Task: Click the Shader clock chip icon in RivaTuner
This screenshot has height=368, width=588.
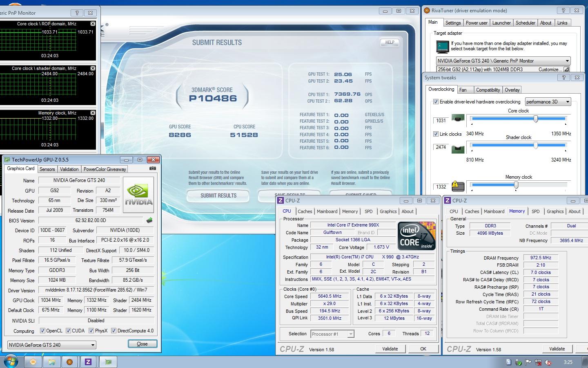Action: point(458,149)
